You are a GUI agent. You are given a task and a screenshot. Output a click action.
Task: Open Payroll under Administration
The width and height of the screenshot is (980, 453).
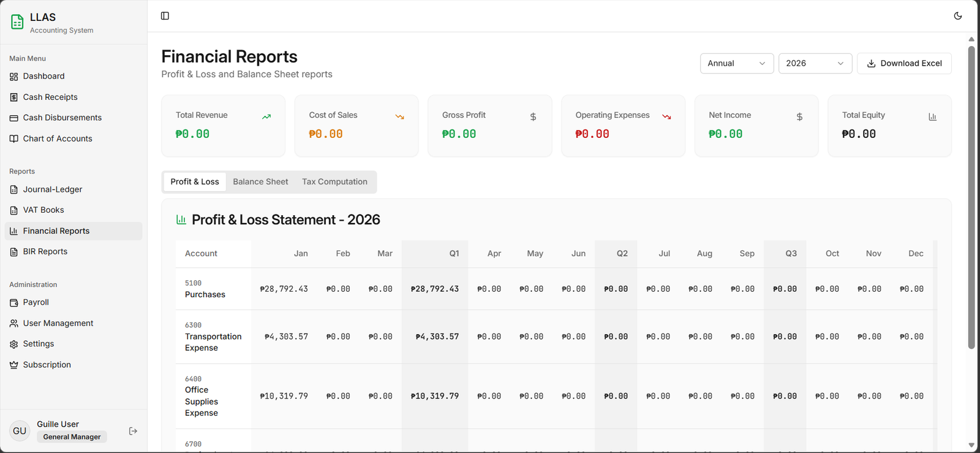(36, 302)
